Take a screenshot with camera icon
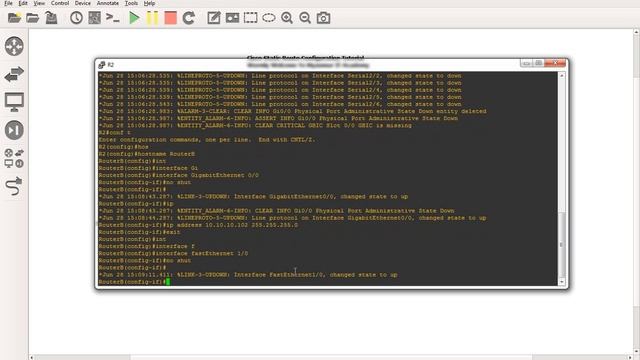This screenshot has width=640, height=360. pos(323,18)
